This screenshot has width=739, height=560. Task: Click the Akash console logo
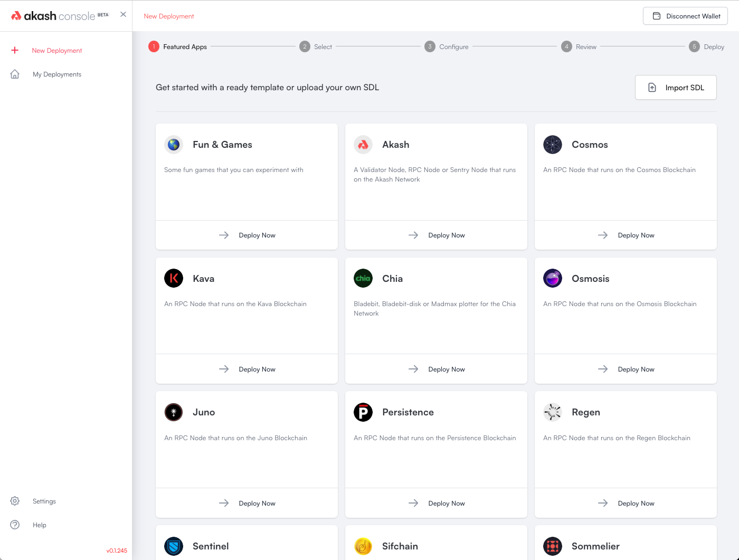pyautogui.click(x=60, y=16)
